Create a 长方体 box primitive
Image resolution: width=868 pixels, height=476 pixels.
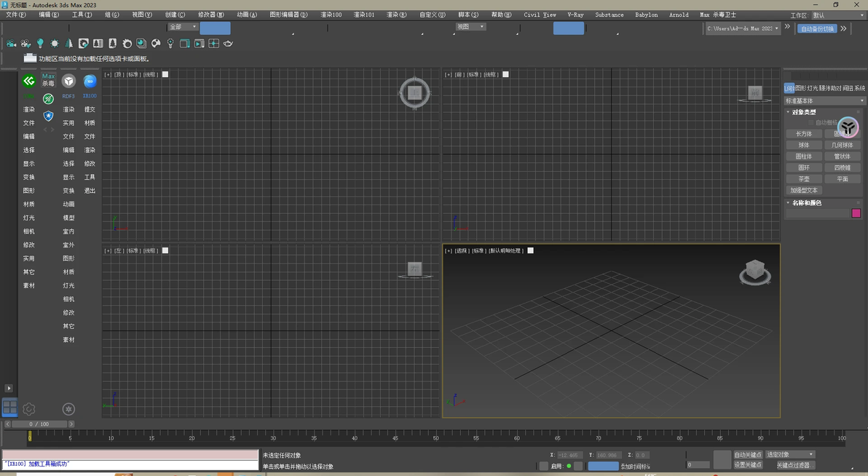click(804, 134)
